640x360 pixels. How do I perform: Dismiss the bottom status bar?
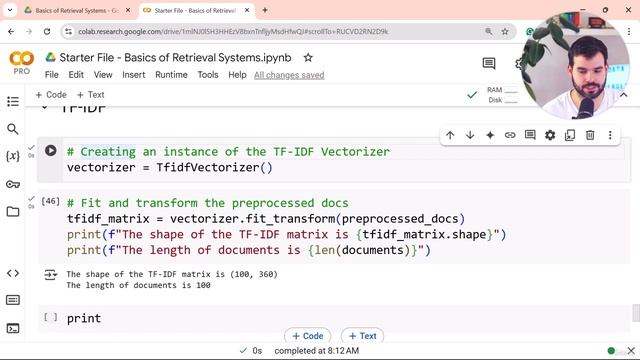coord(631,351)
